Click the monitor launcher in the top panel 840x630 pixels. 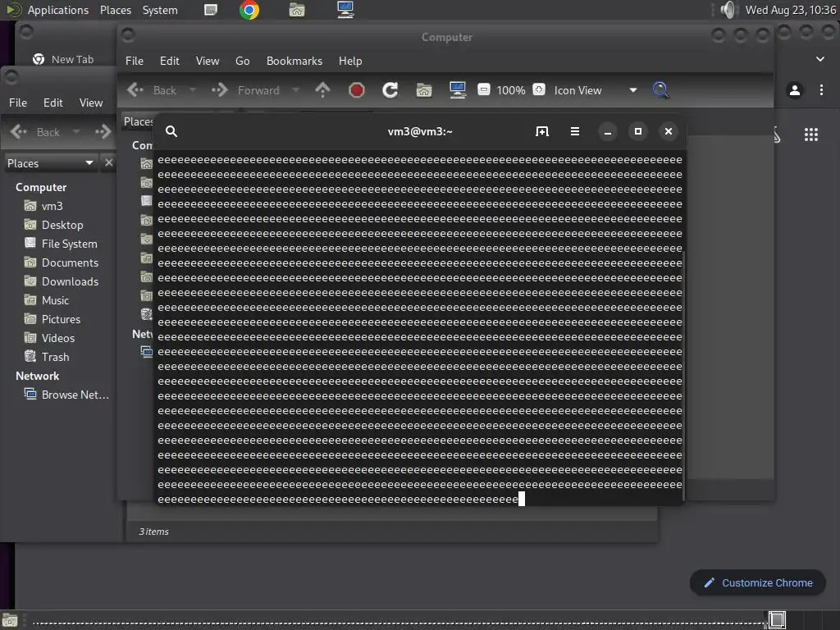[x=345, y=10]
